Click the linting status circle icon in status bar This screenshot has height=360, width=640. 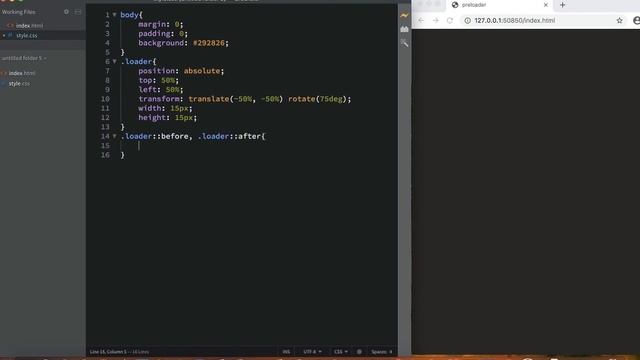tap(359, 351)
